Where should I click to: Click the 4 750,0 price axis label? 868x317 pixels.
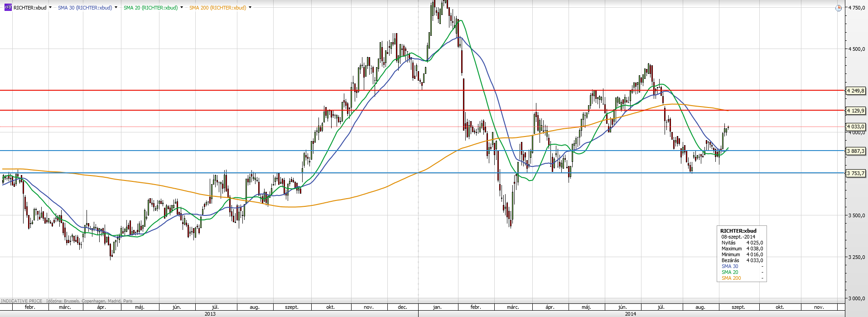(x=857, y=8)
